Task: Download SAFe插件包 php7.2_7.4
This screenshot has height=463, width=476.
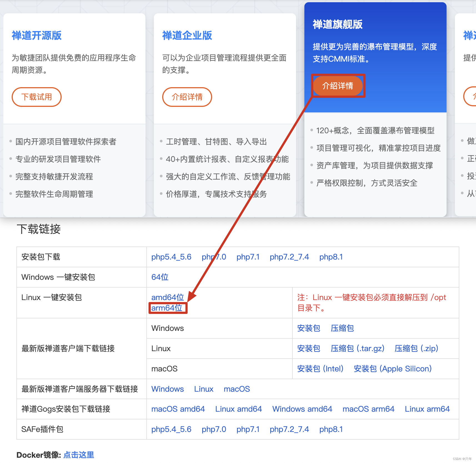Action: click(x=289, y=429)
